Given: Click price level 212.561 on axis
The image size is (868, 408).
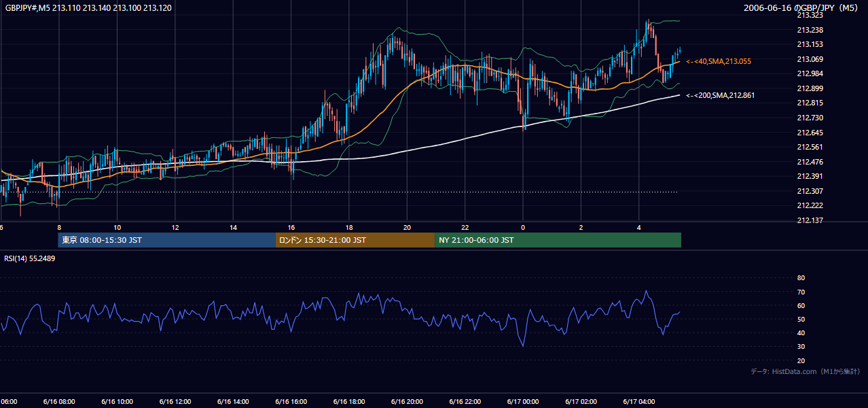Looking at the screenshot, I should tap(810, 147).
